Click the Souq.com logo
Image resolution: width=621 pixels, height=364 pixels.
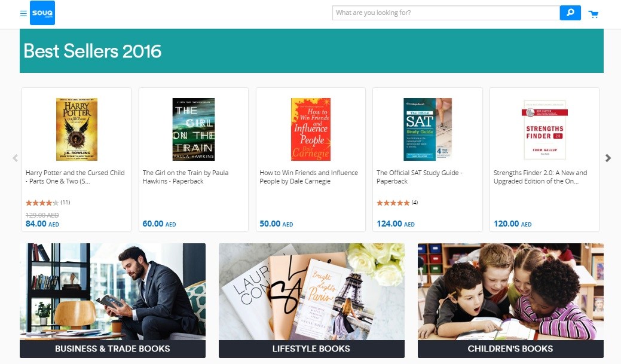point(42,13)
